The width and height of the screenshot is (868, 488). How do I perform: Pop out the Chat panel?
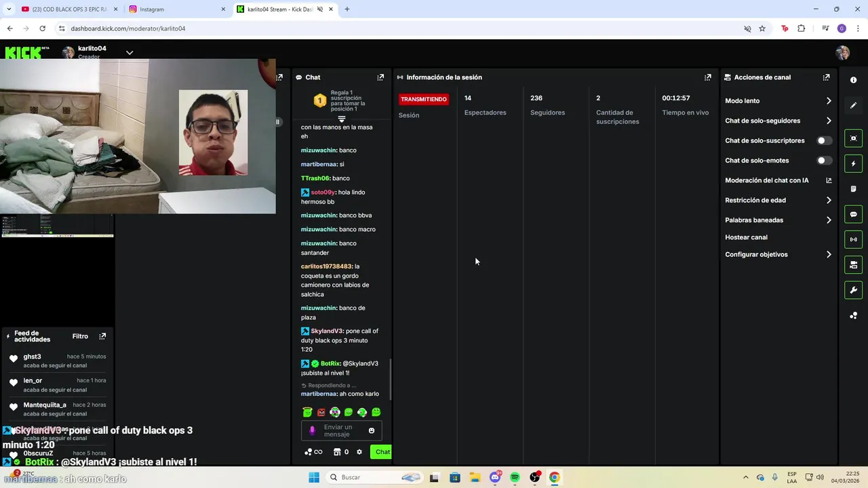coord(380,77)
